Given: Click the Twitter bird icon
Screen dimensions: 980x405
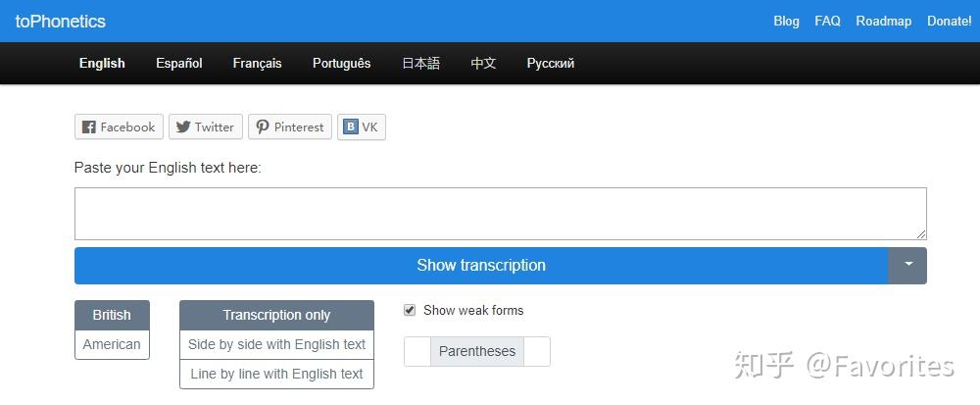Looking at the screenshot, I should coord(183,127).
